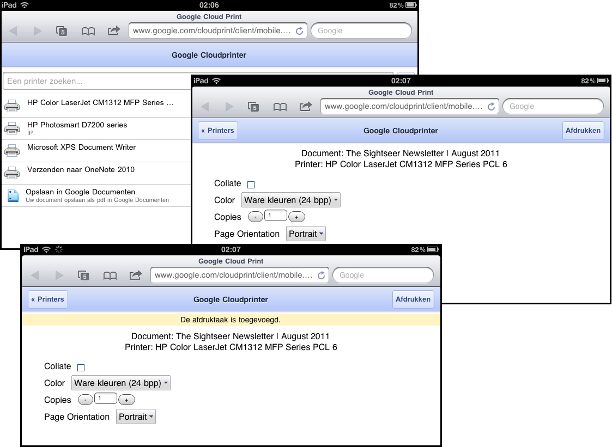Image resolution: width=612 pixels, height=447 pixels.
Task: Open Page Orientation dropdown in middle-right window
Action: pos(306,234)
